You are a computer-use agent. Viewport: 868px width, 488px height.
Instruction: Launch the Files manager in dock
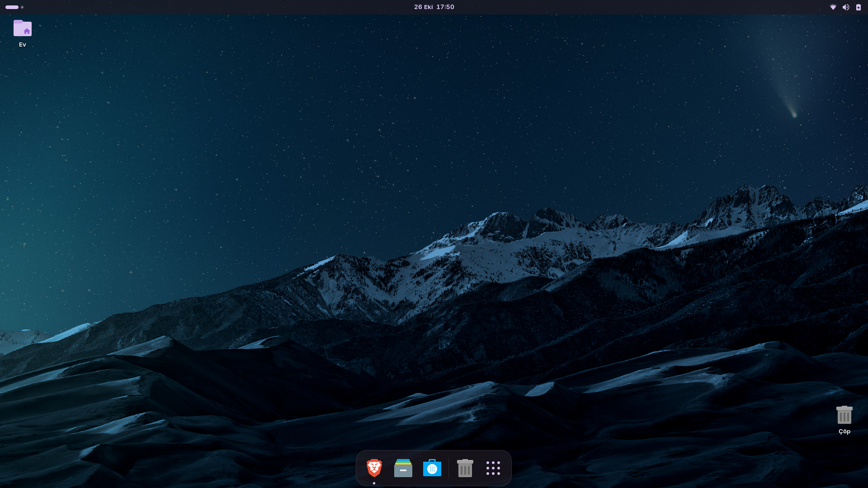403,468
